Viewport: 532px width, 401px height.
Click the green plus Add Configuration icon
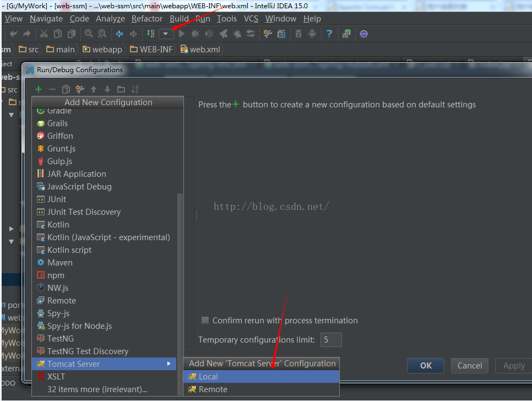point(39,89)
